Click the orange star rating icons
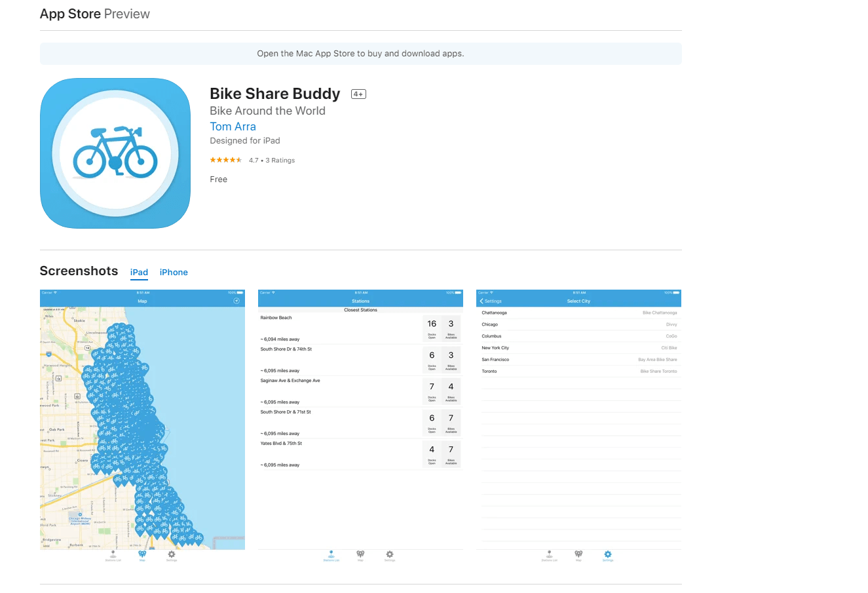This screenshot has width=868, height=593. (226, 160)
